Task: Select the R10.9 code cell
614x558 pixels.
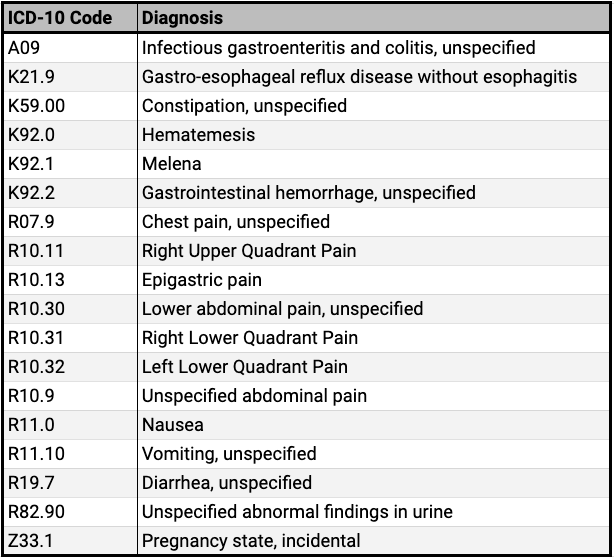Action: (x=71, y=395)
